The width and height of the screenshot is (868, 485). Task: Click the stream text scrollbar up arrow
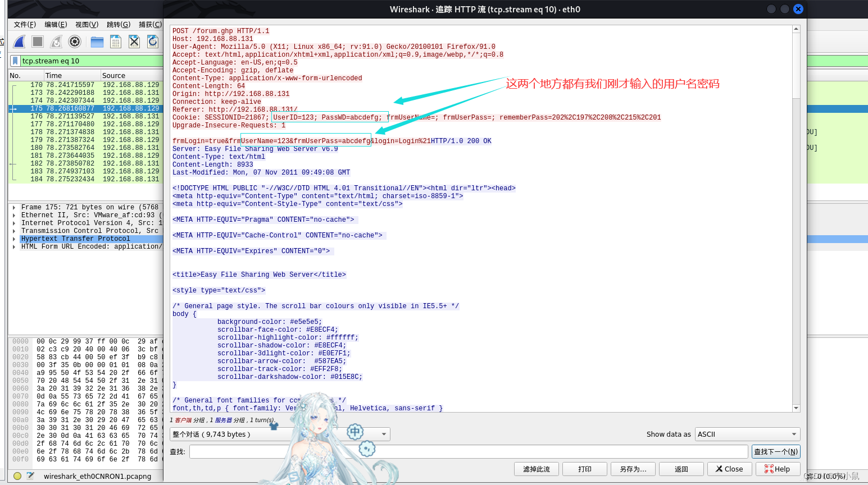(x=796, y=29)
